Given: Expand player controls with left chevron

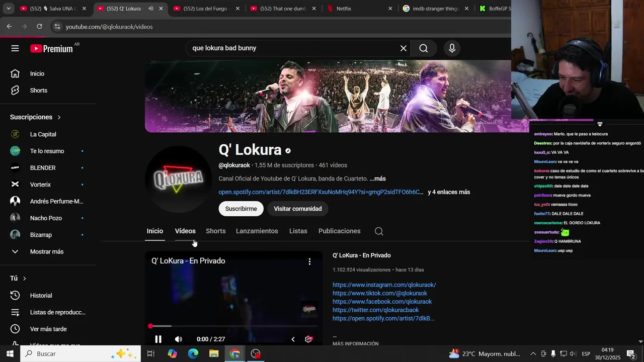Looking at the screenshot, I should click(293, 339).
